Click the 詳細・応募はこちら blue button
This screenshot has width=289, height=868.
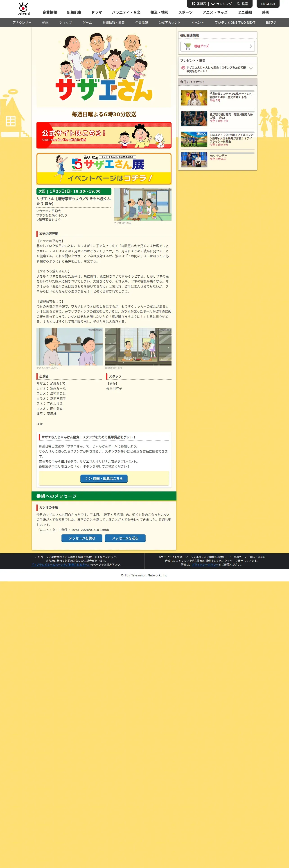click(104, 478)
